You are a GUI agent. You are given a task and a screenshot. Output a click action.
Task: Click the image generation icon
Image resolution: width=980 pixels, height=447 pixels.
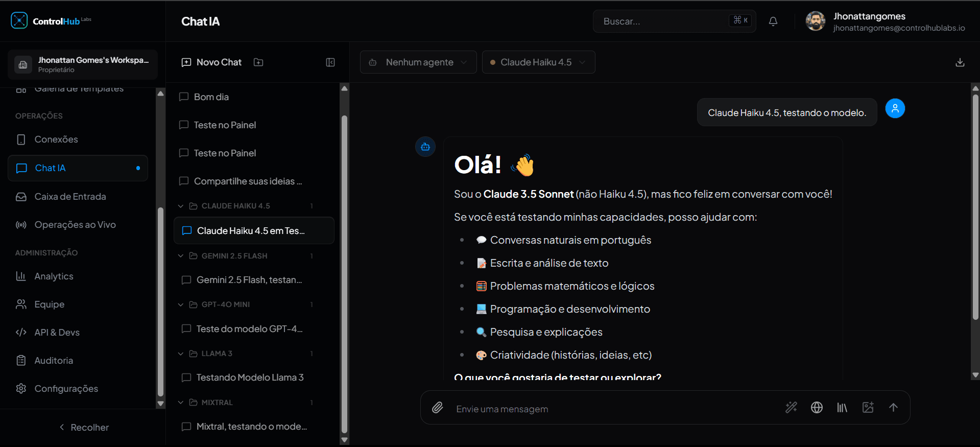coord(868,407)
